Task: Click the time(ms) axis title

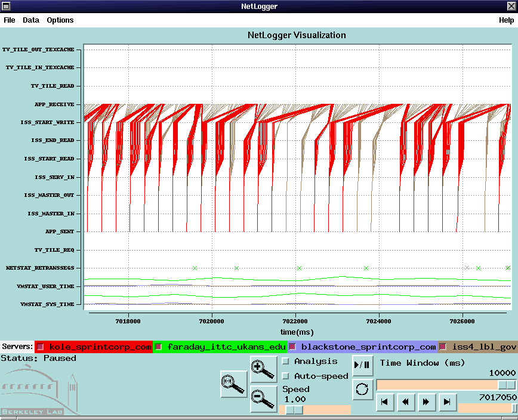Action: [x=297, y=332]
